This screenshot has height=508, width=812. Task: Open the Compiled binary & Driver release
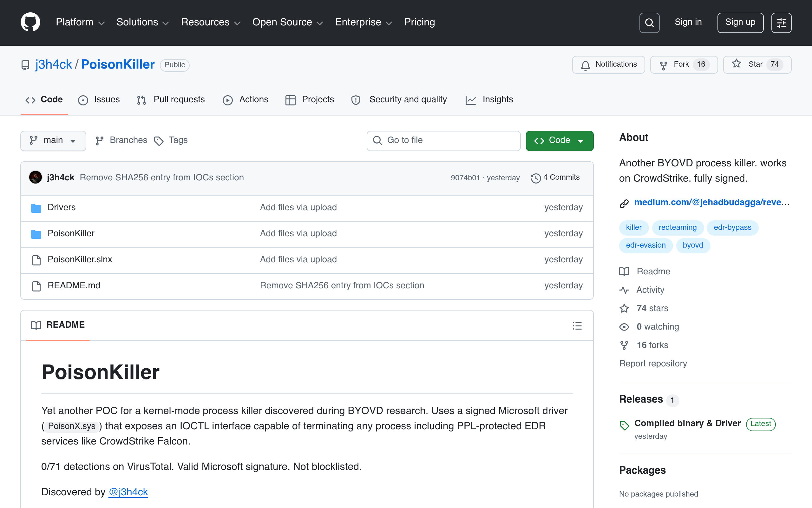point(687,424)
